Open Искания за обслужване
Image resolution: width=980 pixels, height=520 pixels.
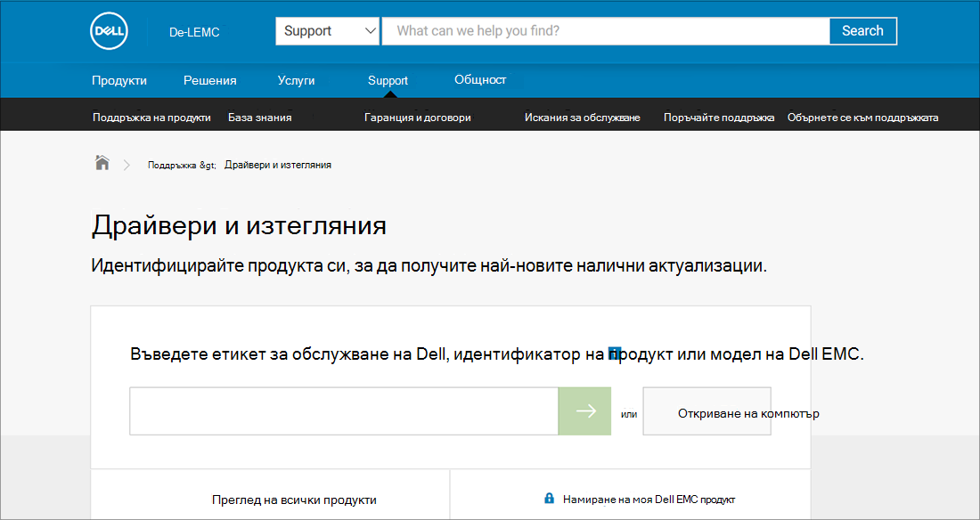click(583, 118)
